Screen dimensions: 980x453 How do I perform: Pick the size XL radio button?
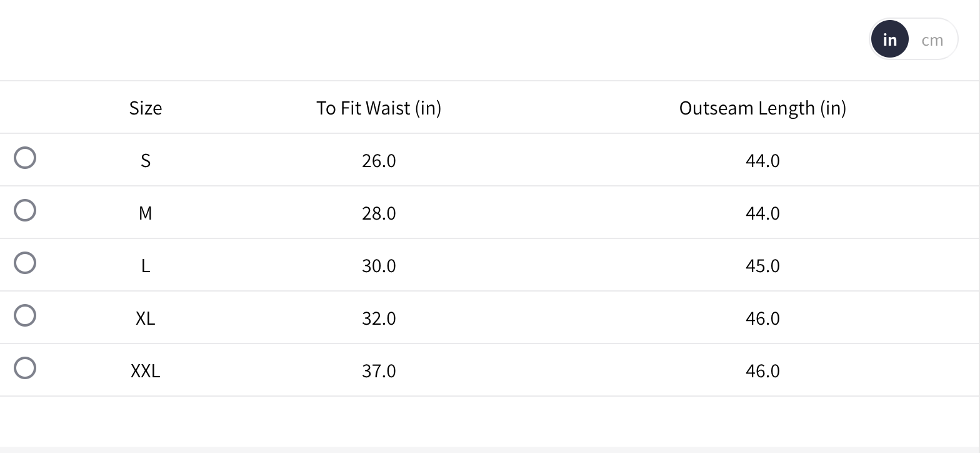(25, 315)
